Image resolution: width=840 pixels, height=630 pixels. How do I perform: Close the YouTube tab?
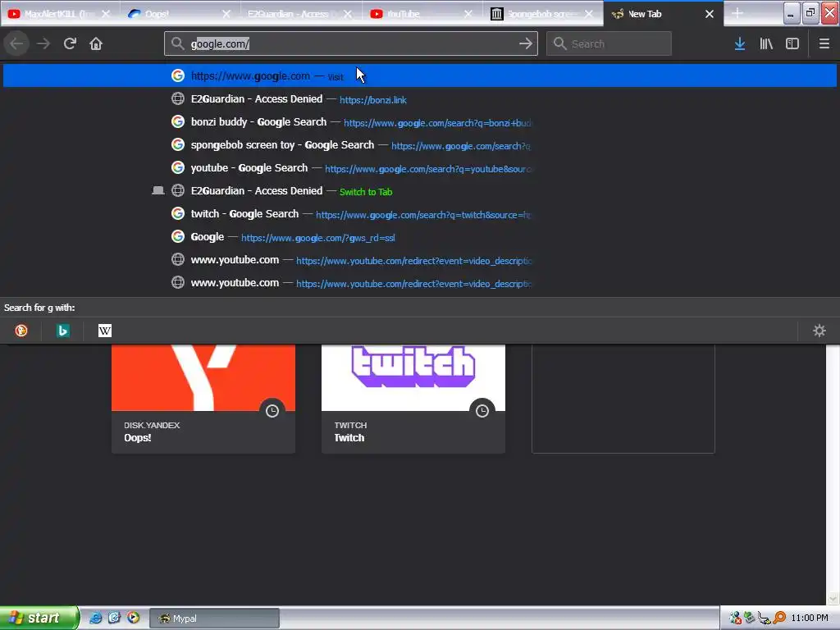[468, 14]
